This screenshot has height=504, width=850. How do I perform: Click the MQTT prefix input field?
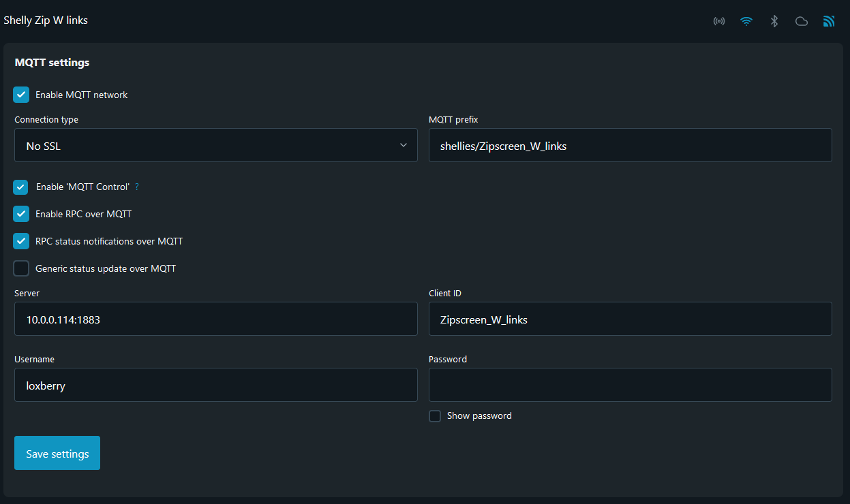click(630, 146)
